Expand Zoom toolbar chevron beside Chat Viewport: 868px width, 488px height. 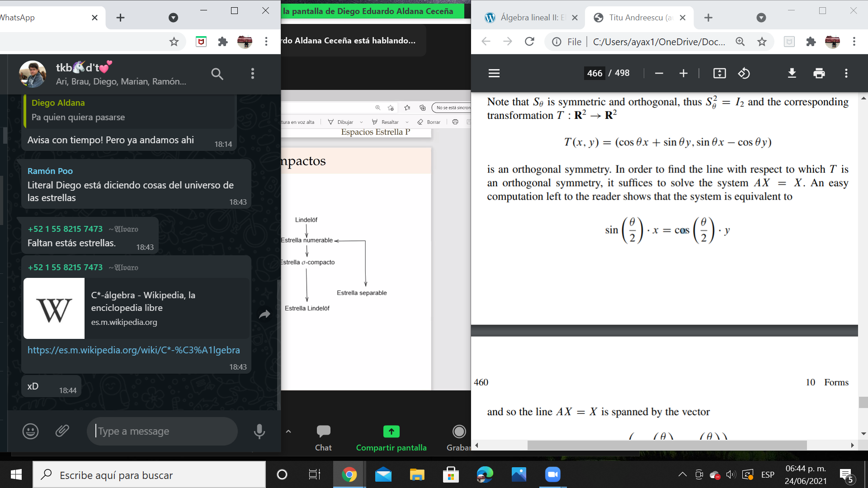[x=288, y=432]
